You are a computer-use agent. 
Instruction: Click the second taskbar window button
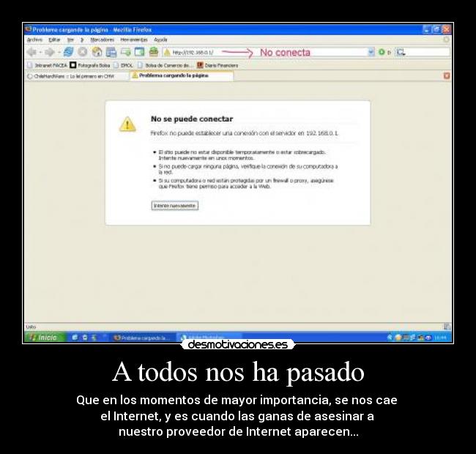click(x=209, y=338)
